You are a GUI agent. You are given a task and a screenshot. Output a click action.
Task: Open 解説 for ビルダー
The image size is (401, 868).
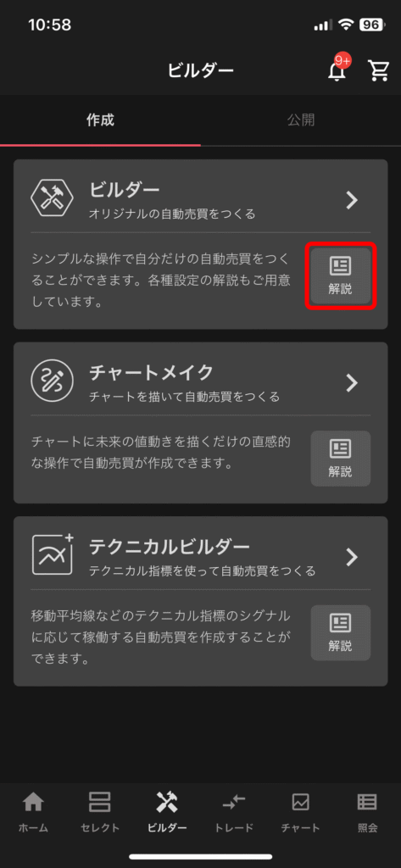[341, 275]
